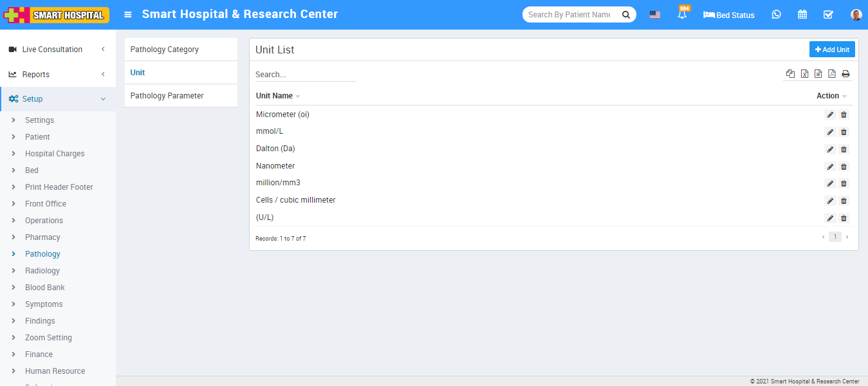Open the WhatsApp chat icon
Viewport: 868px width, 386px height.
click(x=776, y=15)
